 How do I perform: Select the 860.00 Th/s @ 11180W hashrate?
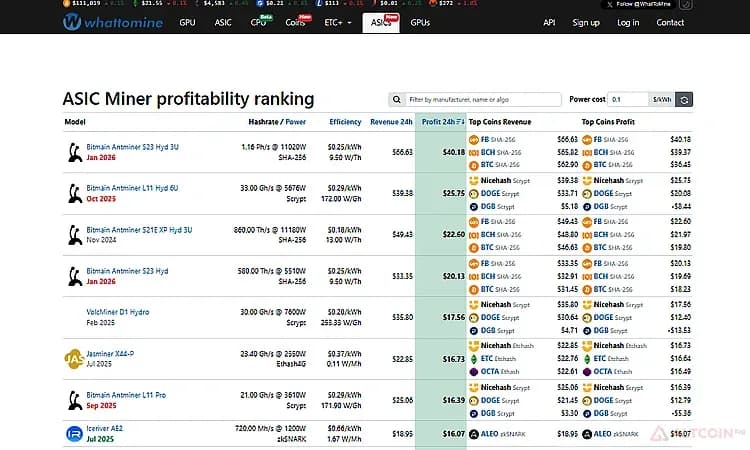[270, 230]
